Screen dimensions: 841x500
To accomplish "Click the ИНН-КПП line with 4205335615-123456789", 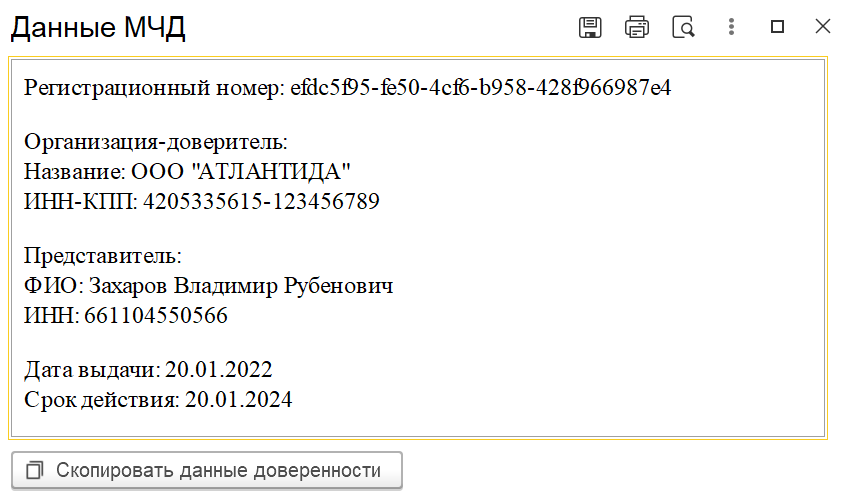I will click(x=202, y=201).
